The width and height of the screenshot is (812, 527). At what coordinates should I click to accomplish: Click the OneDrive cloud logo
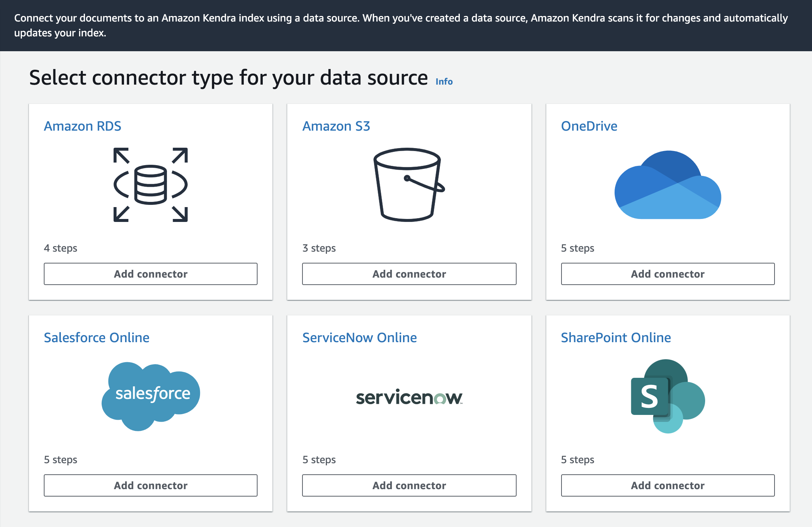(668, 185)
